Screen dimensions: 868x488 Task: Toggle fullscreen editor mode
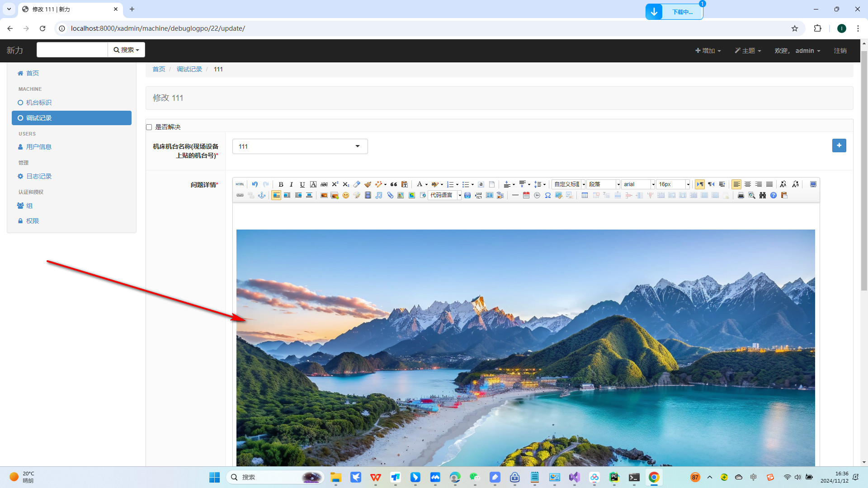pos(813,184)
